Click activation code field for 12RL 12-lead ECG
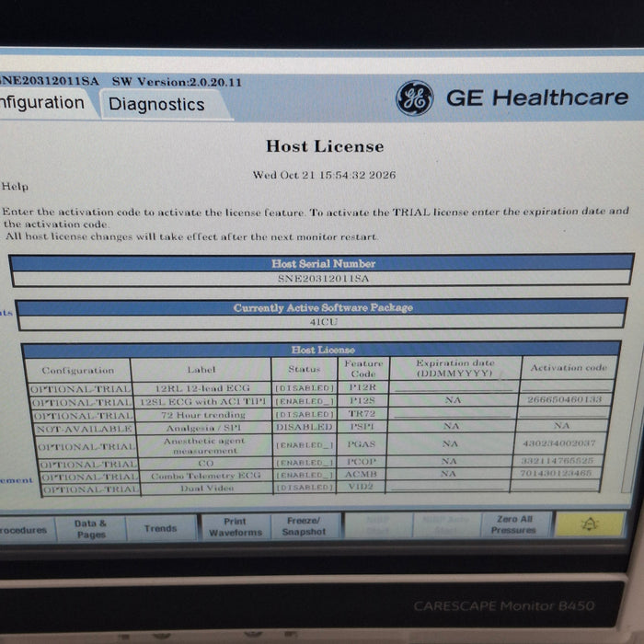644x644 pixels. pyautogui.click(x=567, y=386)
